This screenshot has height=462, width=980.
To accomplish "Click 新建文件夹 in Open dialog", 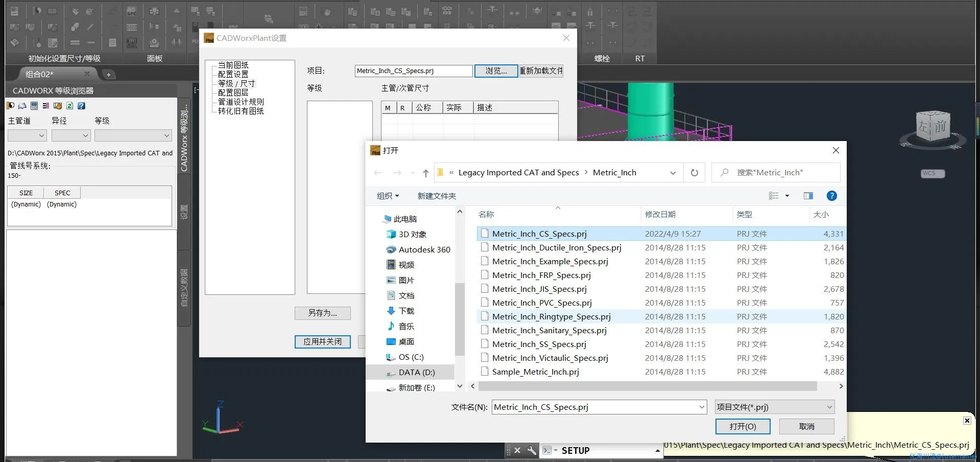I will coord(437,196).
